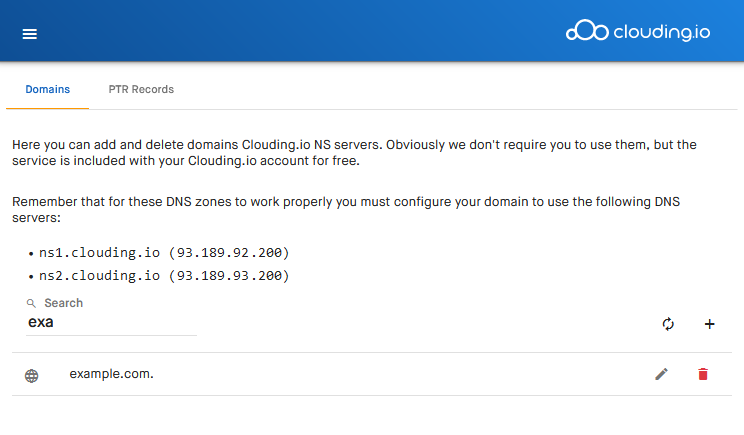Click the "Remember that for these DNS" paragraph

click(346, 210)
